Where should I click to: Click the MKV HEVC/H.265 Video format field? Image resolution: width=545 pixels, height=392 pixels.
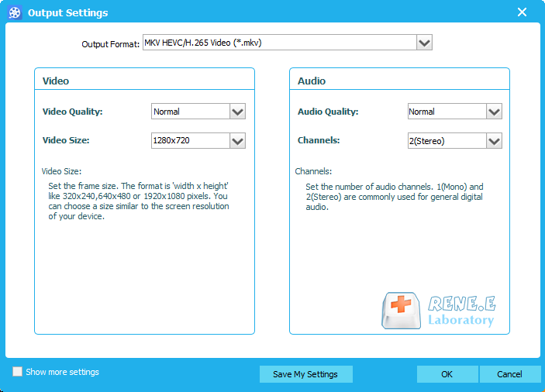(278, 43)
